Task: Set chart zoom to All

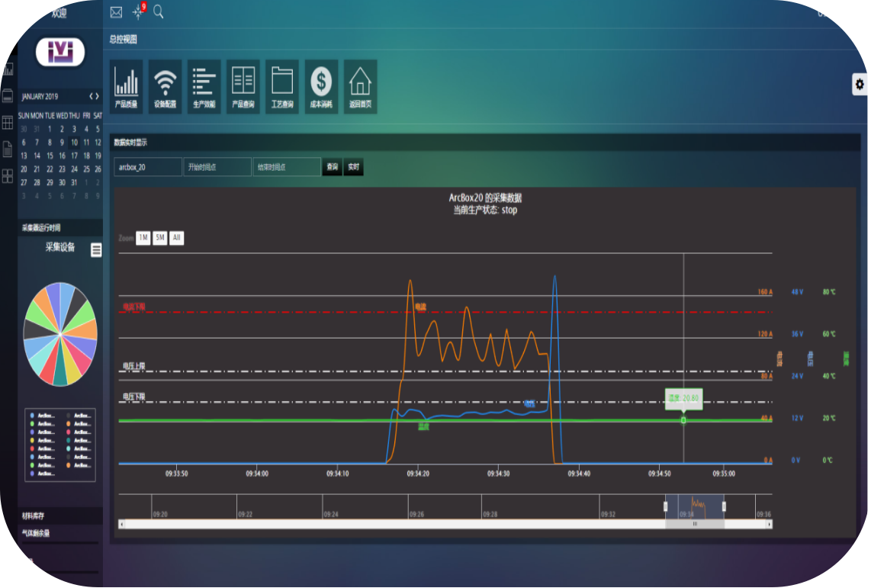Action: click(x=176, y=238)
